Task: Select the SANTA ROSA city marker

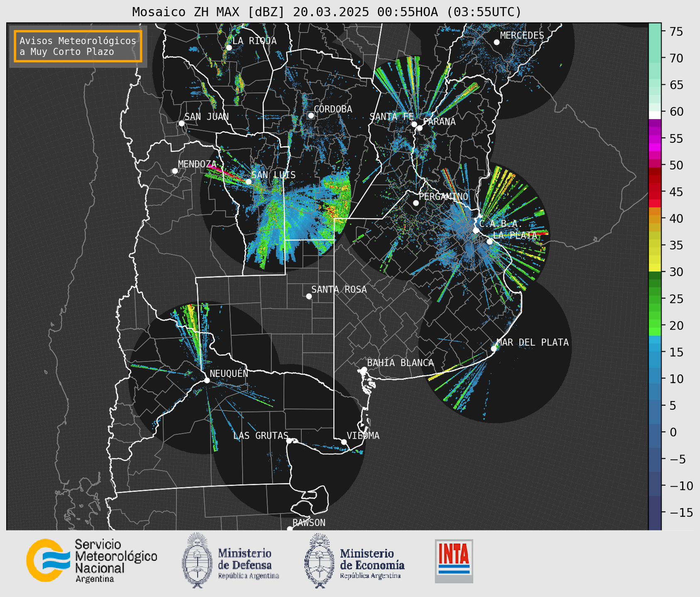Action: (x=309, y=296)
